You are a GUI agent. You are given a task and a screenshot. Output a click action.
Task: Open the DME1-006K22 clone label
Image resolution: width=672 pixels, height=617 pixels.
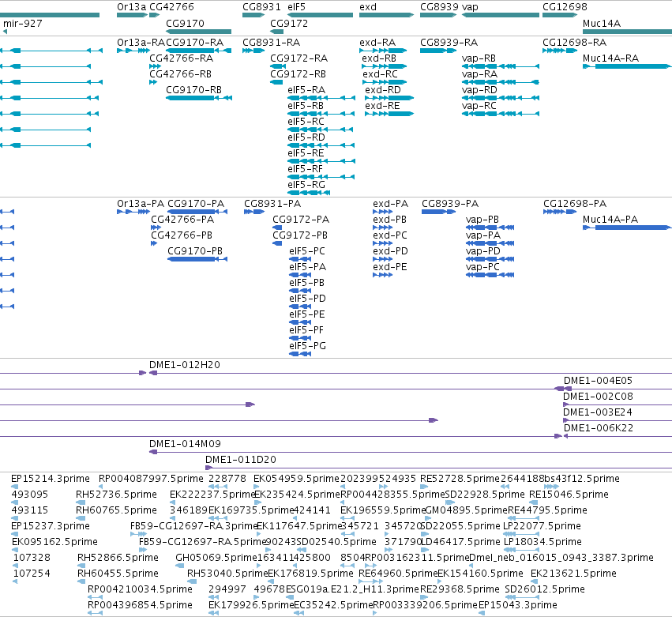599,428
